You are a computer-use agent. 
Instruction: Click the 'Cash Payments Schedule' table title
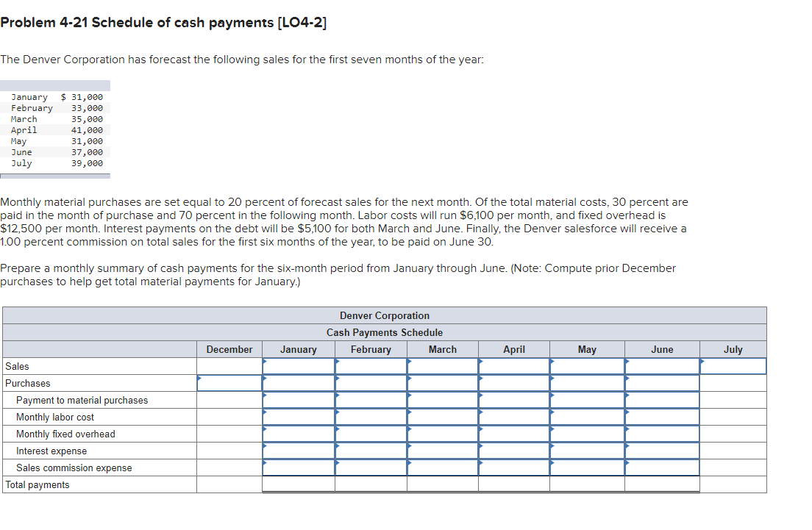pyautogui.click(x=384, y=332)
